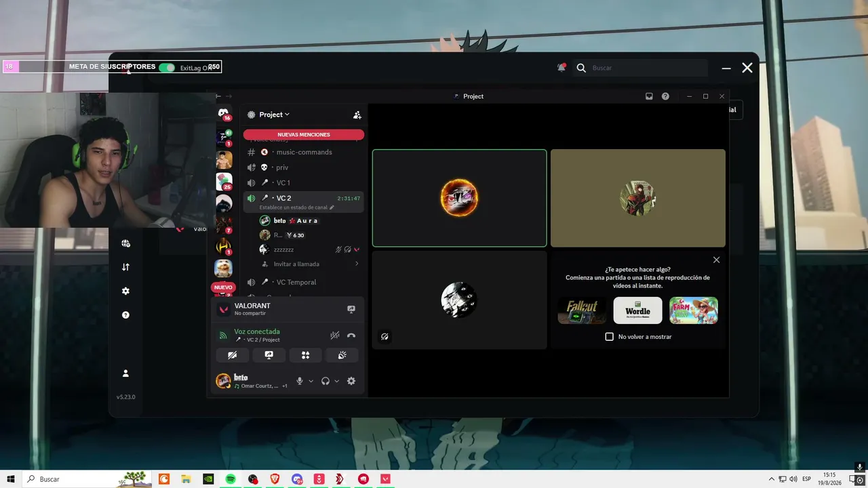Open the activities launcher button
This screenshot has height=488, width=868.
[x=305, y=355]
